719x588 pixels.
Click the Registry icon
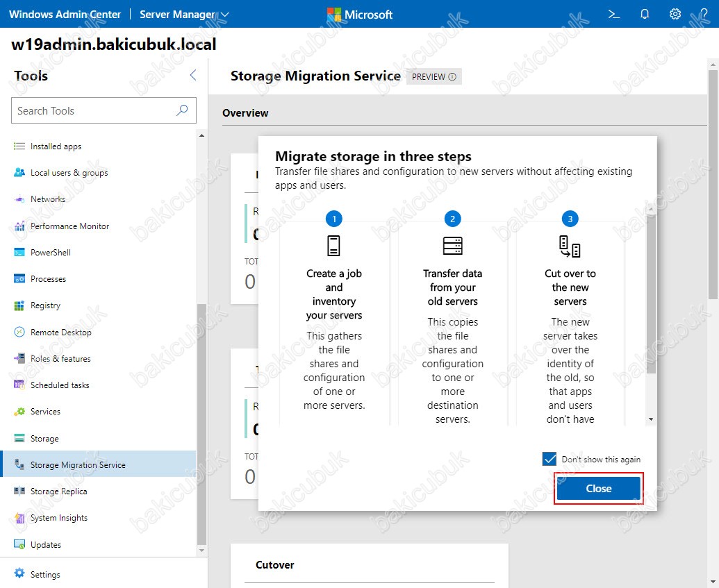[x=19, y=305]
